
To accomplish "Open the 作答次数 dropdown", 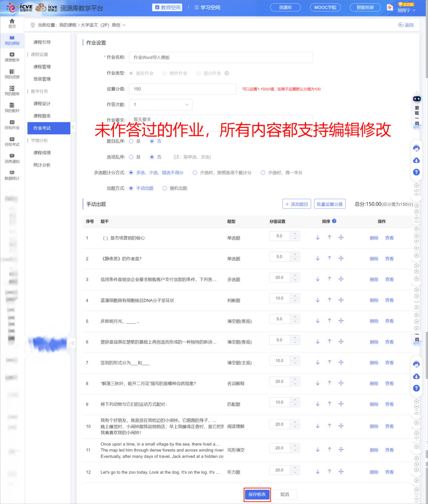I will tap(161, 104).
